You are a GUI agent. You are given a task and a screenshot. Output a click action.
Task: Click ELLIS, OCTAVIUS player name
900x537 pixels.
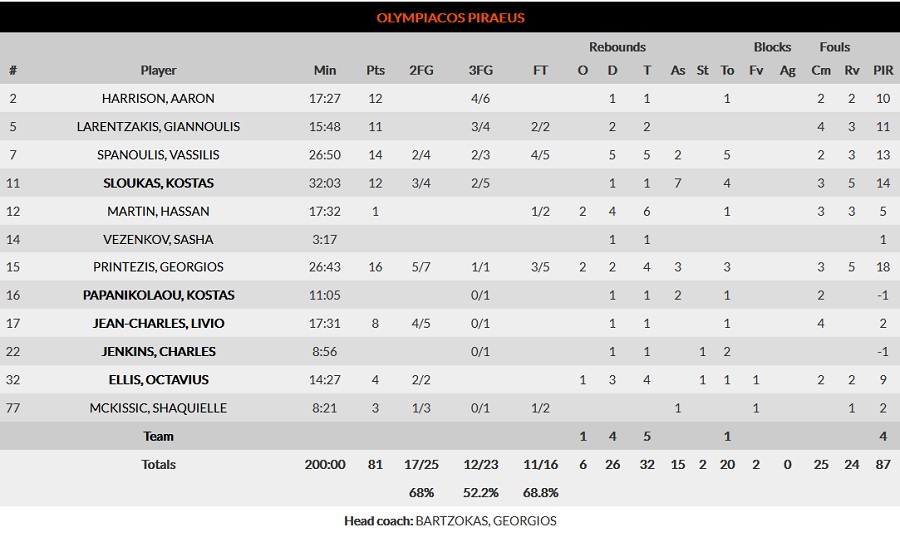click(x=158, y=379)
